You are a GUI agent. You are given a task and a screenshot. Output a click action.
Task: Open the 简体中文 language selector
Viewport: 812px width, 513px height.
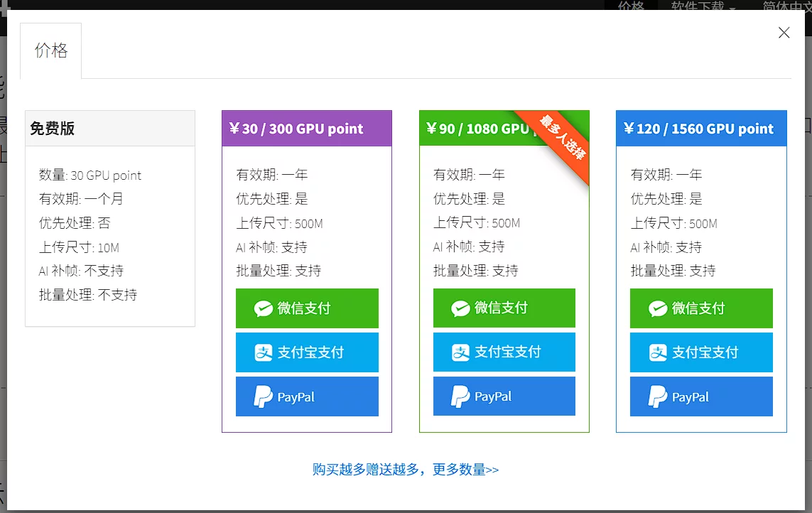click(x=785, y=6)
